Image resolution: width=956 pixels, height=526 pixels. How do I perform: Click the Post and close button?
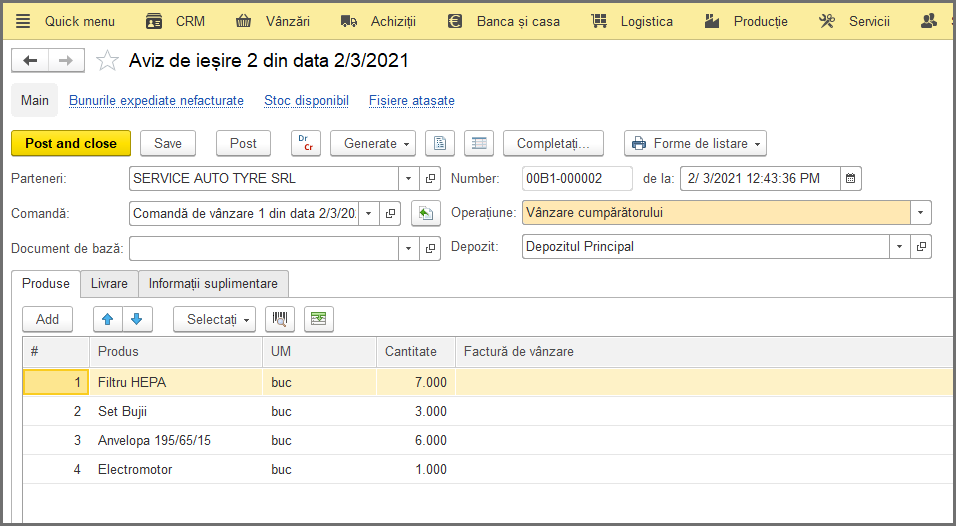(x=71, y=143)
